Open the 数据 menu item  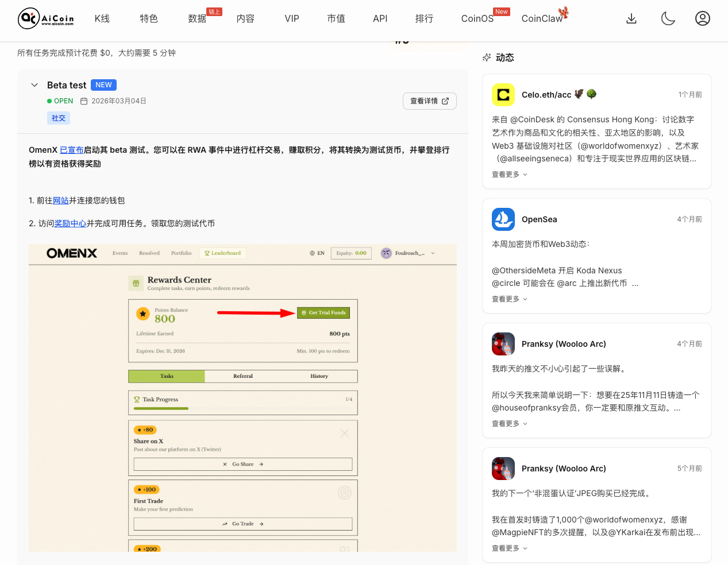(x=197, y=18)
